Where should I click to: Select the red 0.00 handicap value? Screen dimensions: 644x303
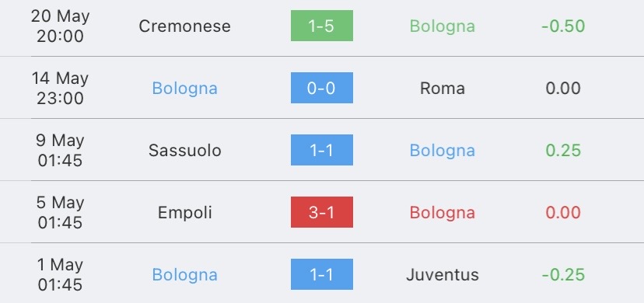point(563,213)
